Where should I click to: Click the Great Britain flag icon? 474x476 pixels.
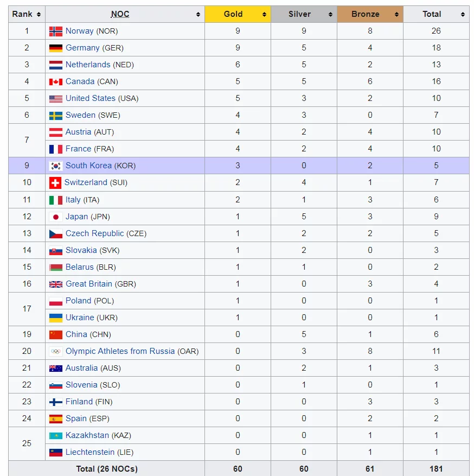(56, 284)
